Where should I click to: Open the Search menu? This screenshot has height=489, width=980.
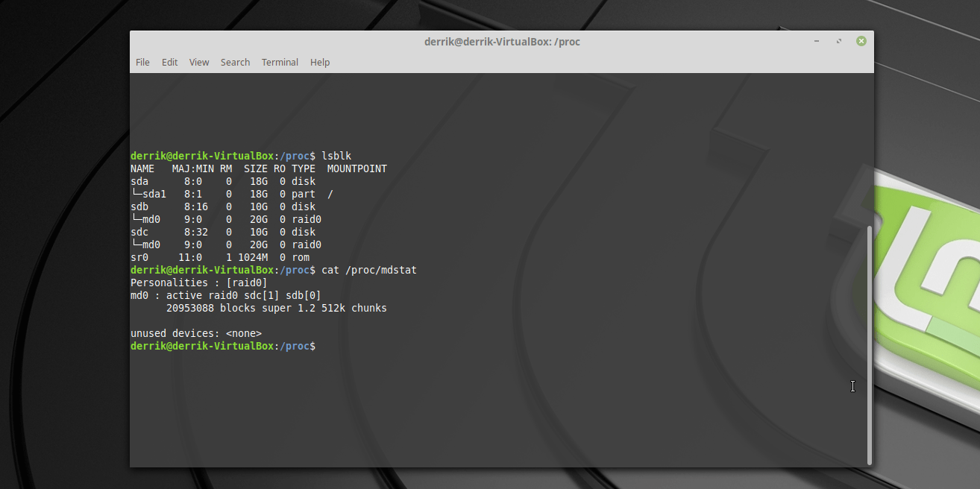(235, 63)
